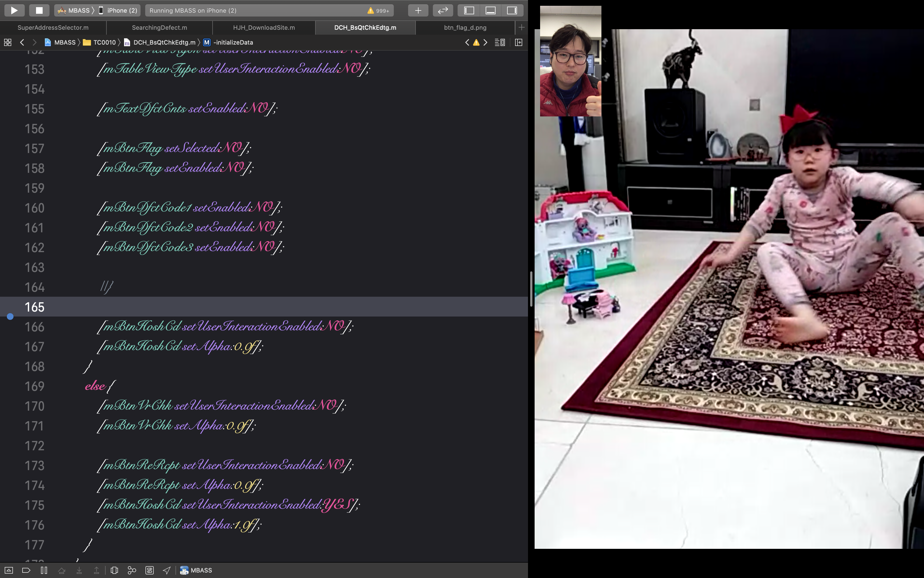Toggle the breakpoint at line 165

pos(10,317)
